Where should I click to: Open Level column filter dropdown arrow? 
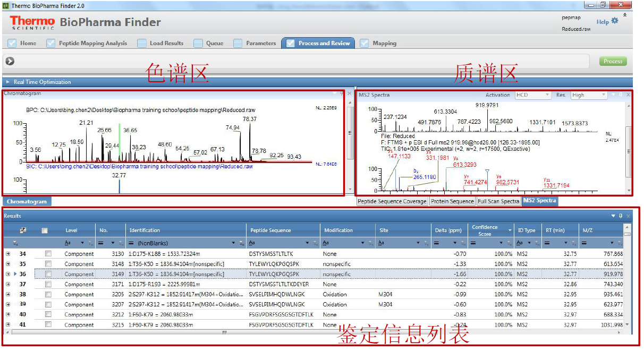(82, 243)
